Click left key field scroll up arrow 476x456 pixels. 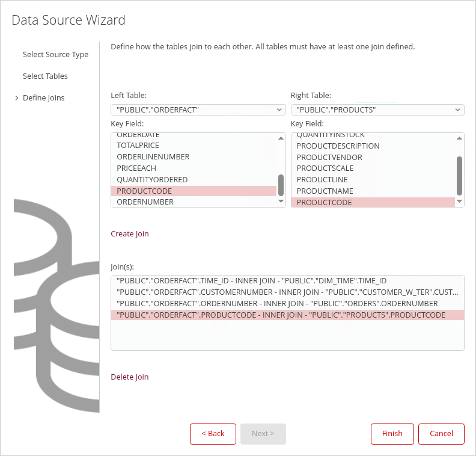(x=281, y=138)
